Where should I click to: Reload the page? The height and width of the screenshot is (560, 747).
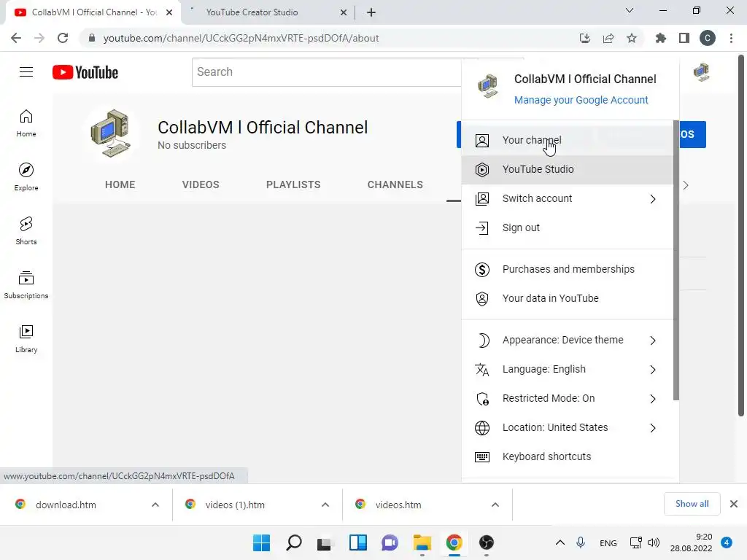coord(63,38)
